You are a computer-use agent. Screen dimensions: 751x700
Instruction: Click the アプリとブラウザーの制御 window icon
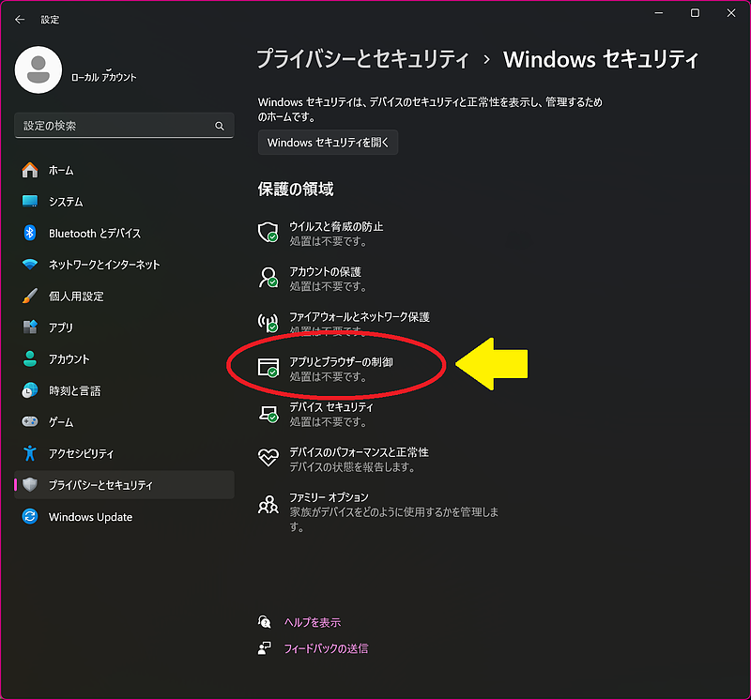[x=268, y=368]
